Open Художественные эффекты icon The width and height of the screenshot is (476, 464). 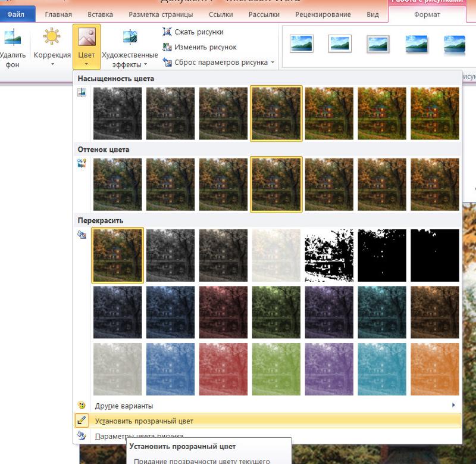pyautogui.click(x=130, y=37)
